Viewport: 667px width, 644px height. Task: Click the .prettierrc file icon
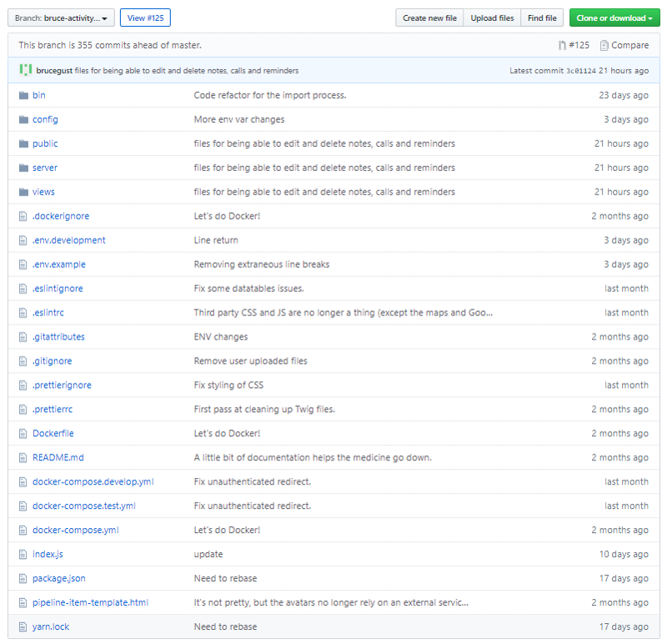[x=23, y=410]
